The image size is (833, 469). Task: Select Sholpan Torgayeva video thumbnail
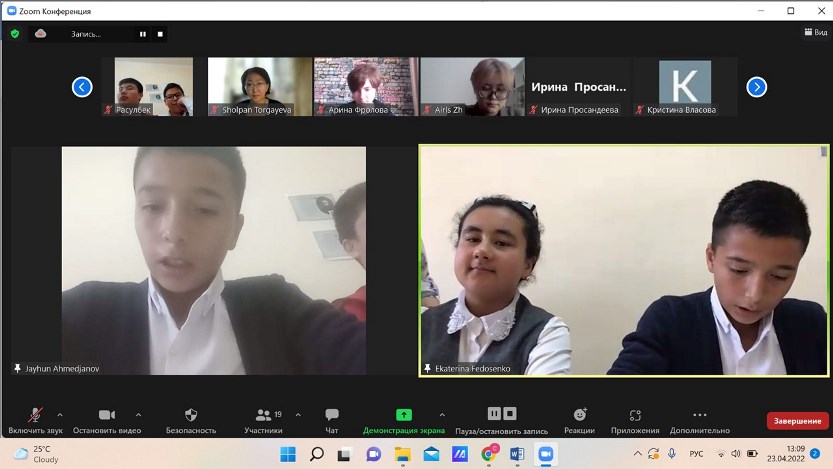pyautogui.click(x=259, y=86)
